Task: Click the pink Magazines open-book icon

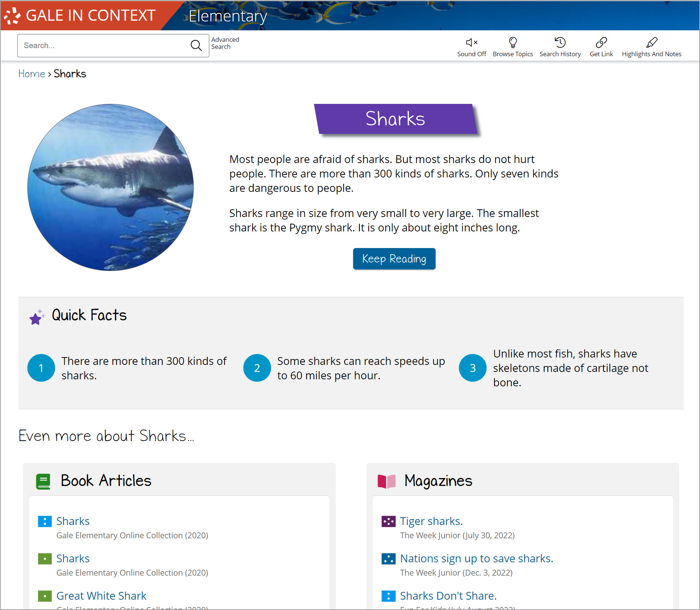Action: pyautogui.click(x=386, y=481)
